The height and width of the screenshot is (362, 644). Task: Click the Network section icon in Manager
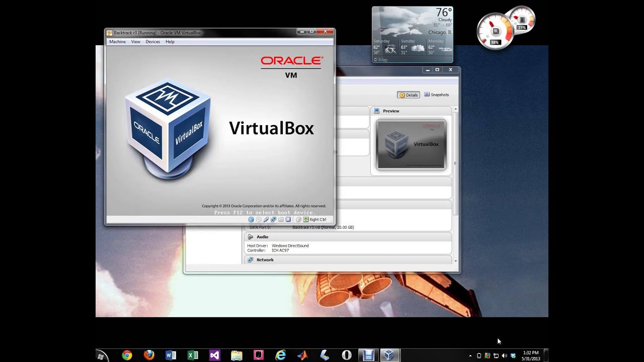[x=250, y=260]
